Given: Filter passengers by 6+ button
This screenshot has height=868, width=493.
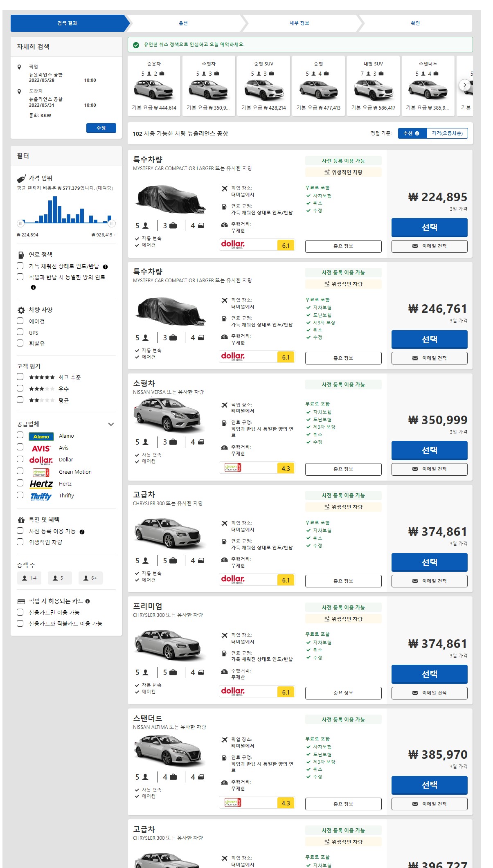Looking at the screenshot, I should [90, 578].
